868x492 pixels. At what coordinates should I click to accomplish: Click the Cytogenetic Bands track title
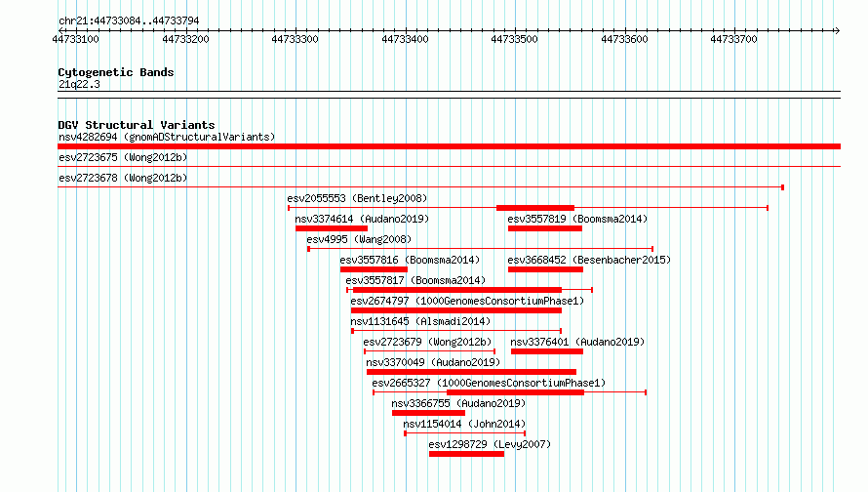pyautogui.click(x=116, y=72)
